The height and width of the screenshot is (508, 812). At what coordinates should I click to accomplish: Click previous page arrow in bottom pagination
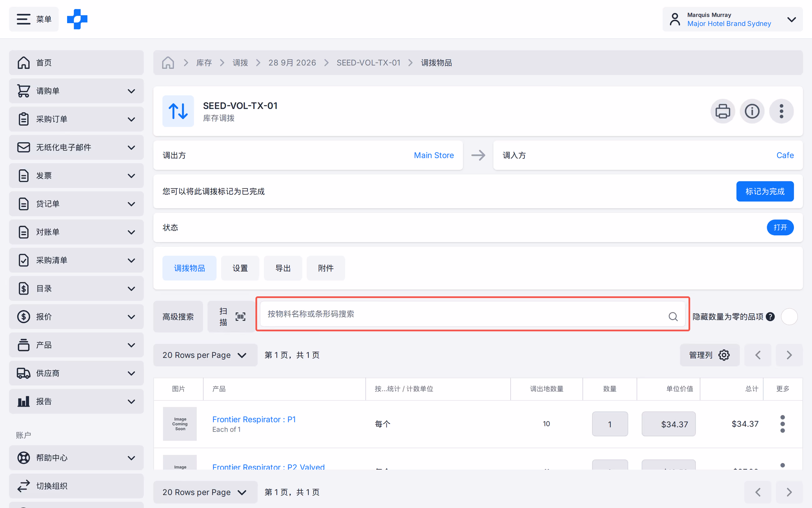click(x=758, y=492)
